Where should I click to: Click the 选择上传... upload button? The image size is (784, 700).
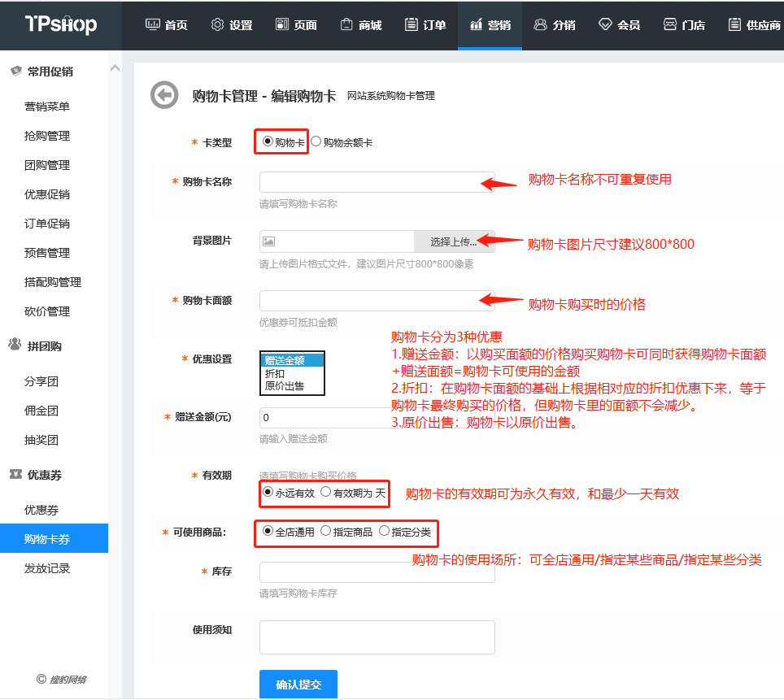click(454, 241)
